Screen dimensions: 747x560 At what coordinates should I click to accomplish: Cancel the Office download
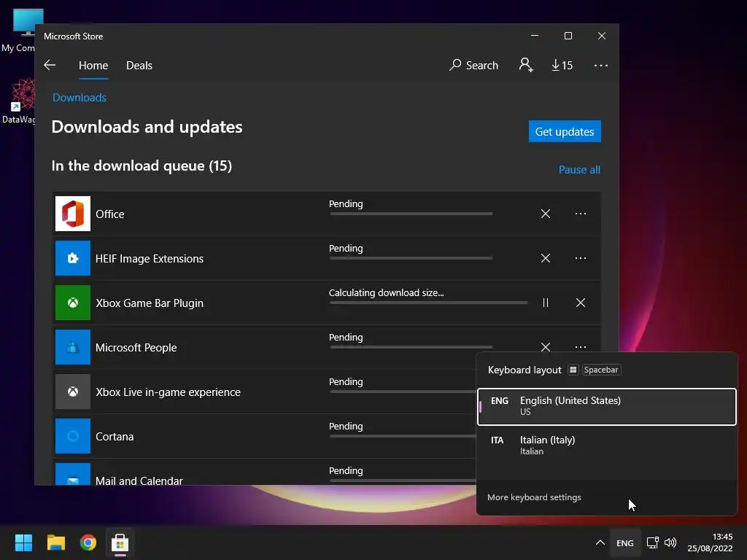[546, 214]
